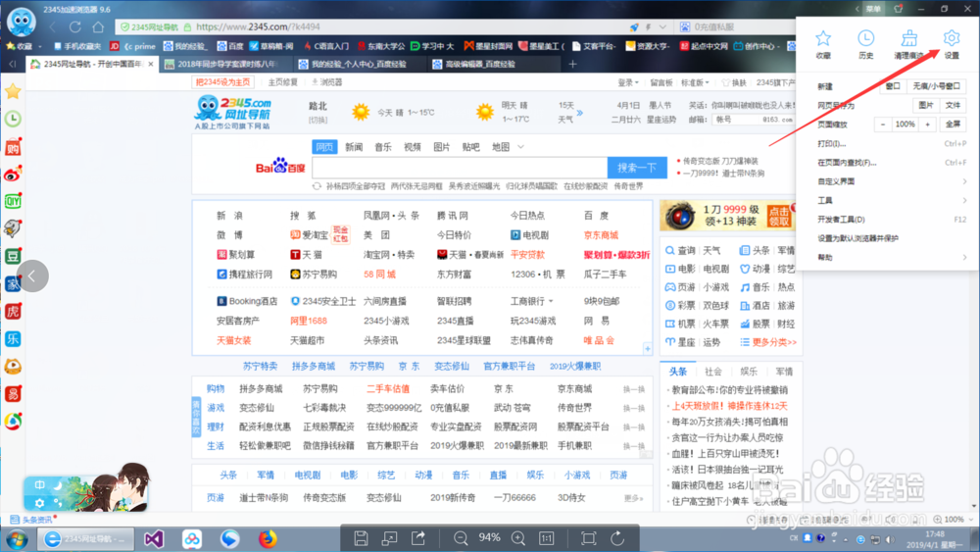Open the iQIYI sidebar icon
Image resolution: width=980 pixels, height=552 pixels.
point(13,201)
